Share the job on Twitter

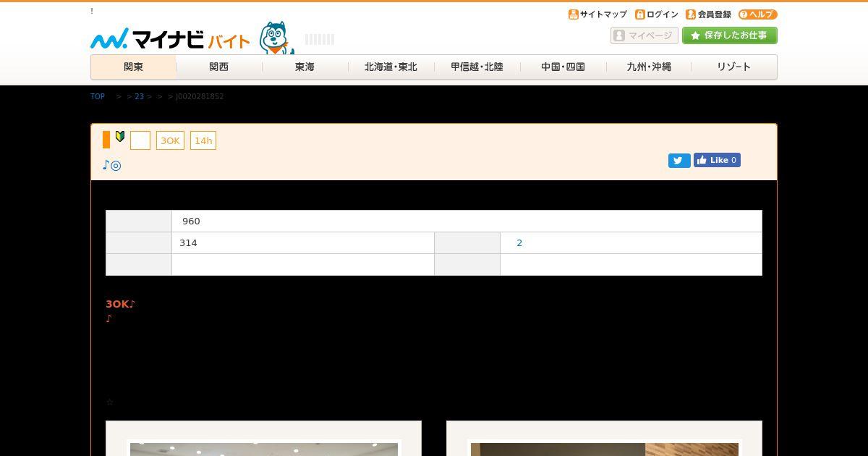679,161
